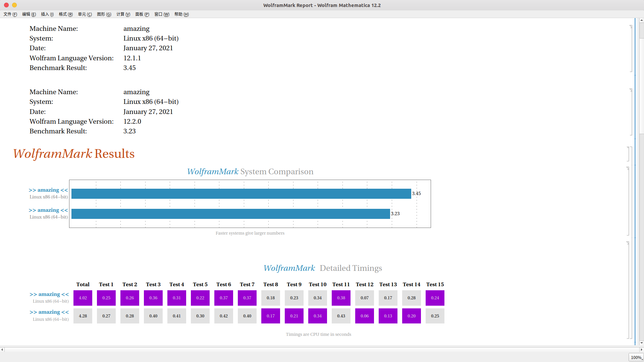Click the Test 11 value 0.38 cell
The image size is (644, 362).
click(341, 298)
